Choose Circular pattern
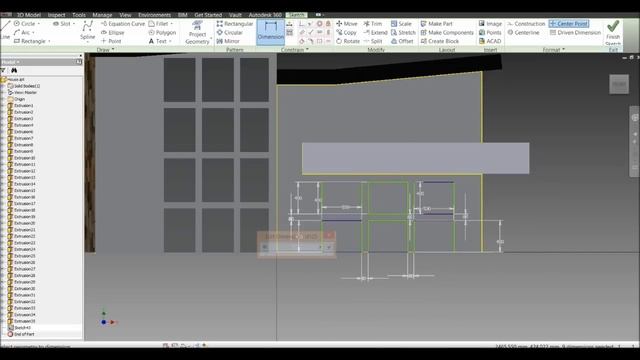The image size is (640, 360). pyautogui.click(x=229, y=32)
